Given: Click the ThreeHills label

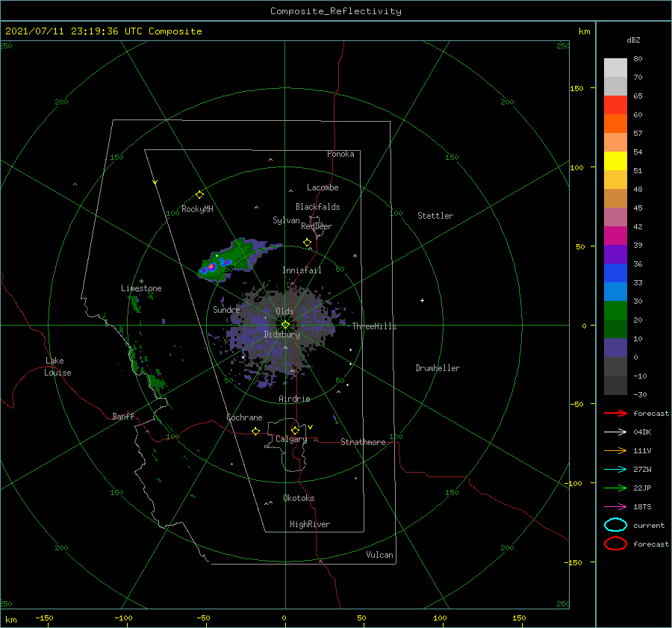Looking at the screenshot, I should click(x=374, y=326).
